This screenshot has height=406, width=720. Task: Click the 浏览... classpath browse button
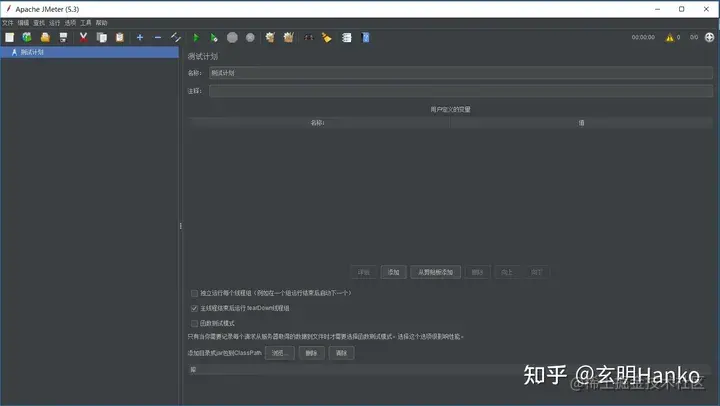point(280,353)
